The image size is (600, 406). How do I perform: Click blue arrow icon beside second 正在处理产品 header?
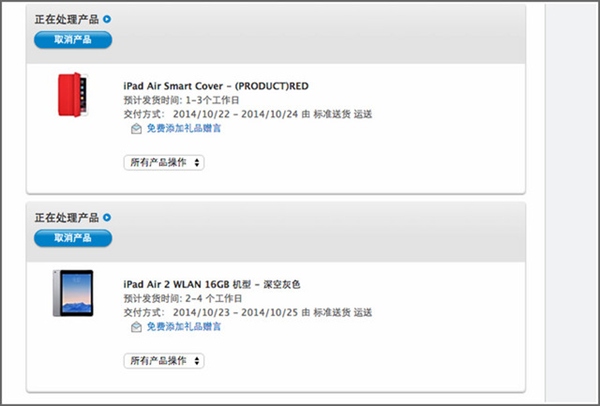pyautogui.click(x=107, y=217)
